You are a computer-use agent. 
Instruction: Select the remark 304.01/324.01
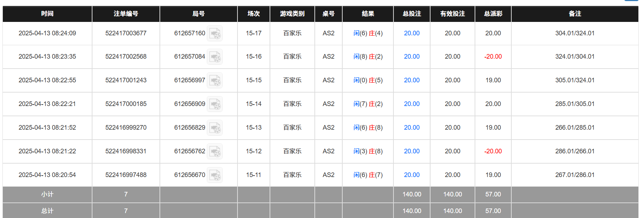coord(574,34)
